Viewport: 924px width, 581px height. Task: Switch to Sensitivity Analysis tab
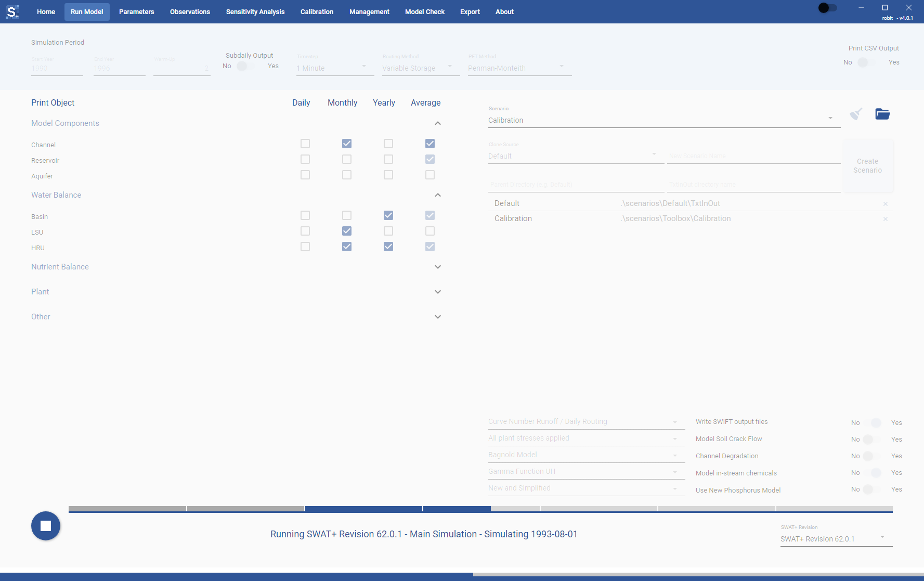point(255,11)
